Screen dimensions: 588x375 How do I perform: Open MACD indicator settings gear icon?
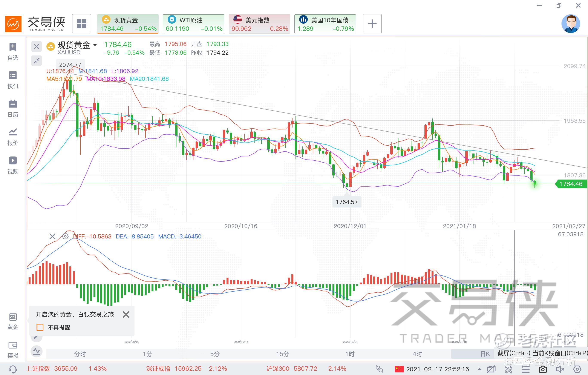pos(65,237)
